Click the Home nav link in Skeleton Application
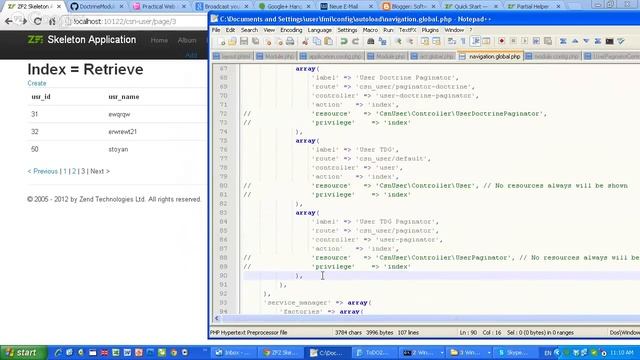640x360 pixels. [x=159, y=40]
